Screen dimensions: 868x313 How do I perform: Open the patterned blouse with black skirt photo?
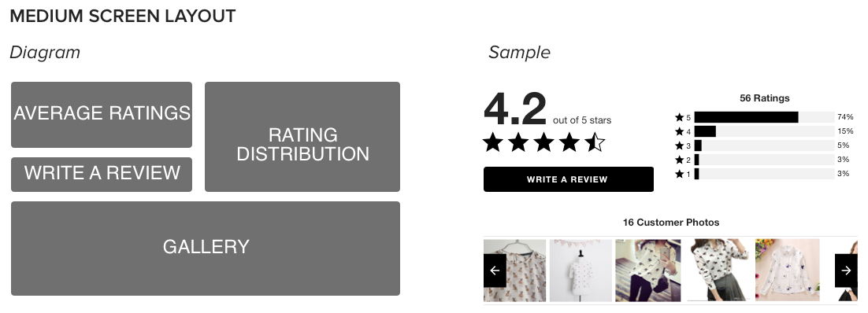[718, 271]
